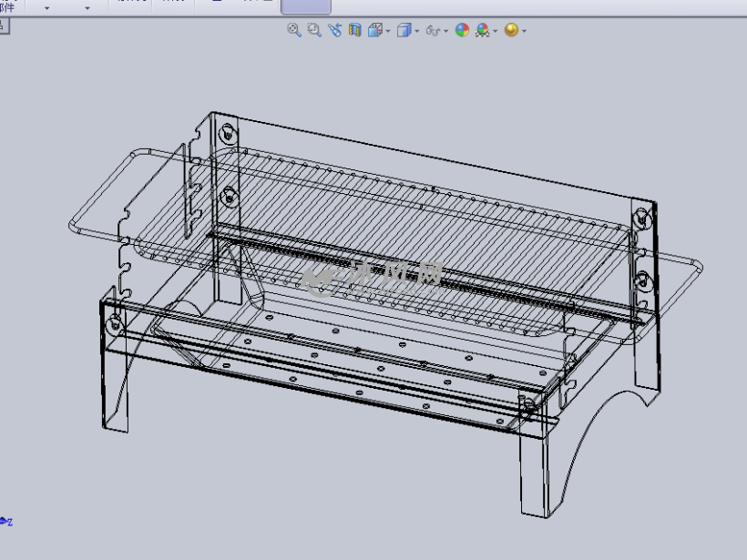Open the Display Style dropdown arrow
The width and height of the screenshot is (747, 560).
tap(417, 31)
